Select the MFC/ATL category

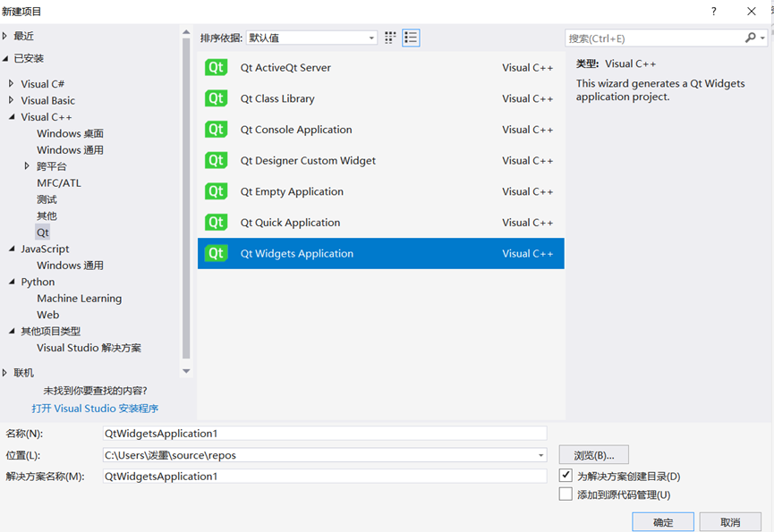59,183
